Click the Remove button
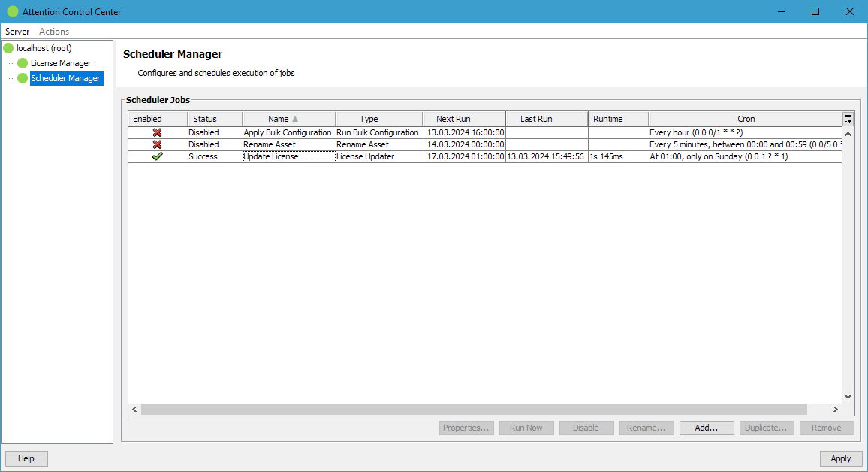 827,428
